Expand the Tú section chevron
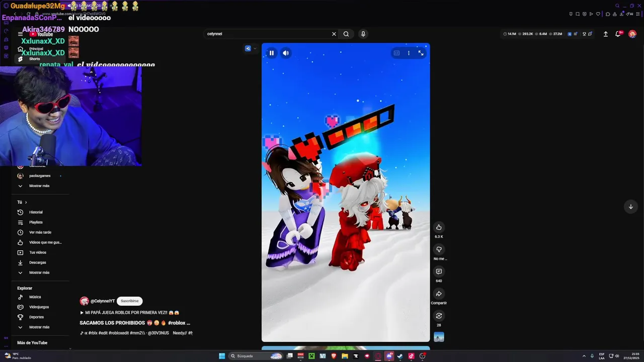The height and width of the screenshot is (362, 644). click(26, 202)
